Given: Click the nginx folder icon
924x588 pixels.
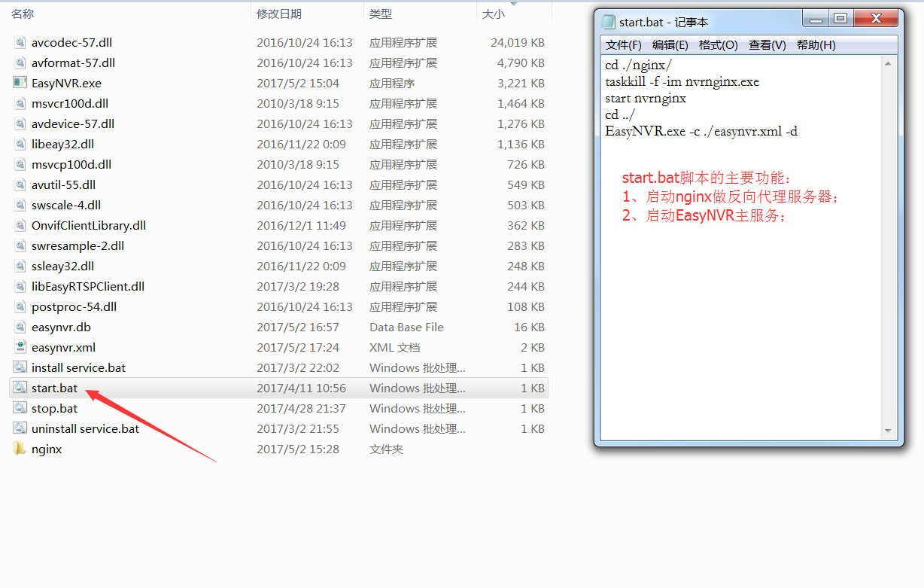Looking at the screenshot, I should 20,449.
